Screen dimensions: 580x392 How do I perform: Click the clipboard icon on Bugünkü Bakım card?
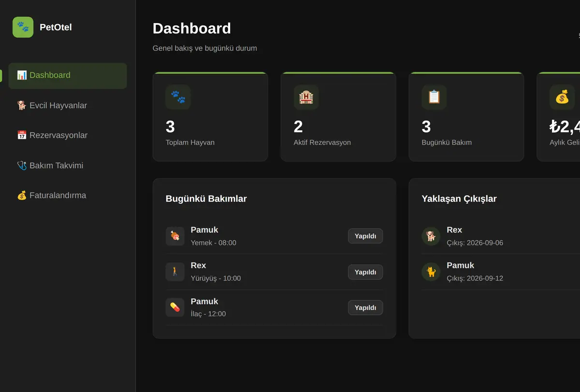[434, 97]
